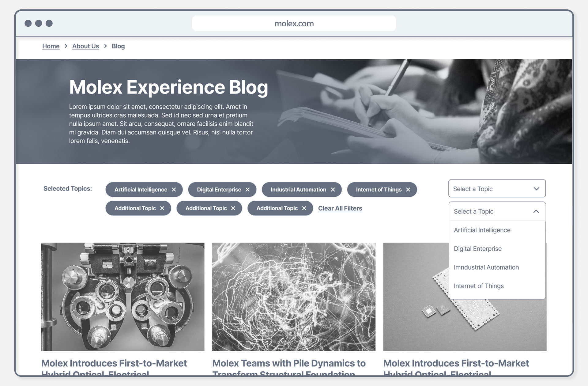The height and width of the screenshot is (386, 588).
Task: Collapse the open topic list with up chevron
Action: coord(536,211)
